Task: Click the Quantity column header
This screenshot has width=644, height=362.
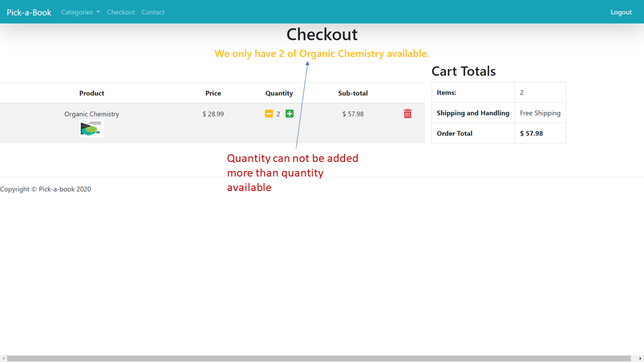Action: (x=279, y=93)
